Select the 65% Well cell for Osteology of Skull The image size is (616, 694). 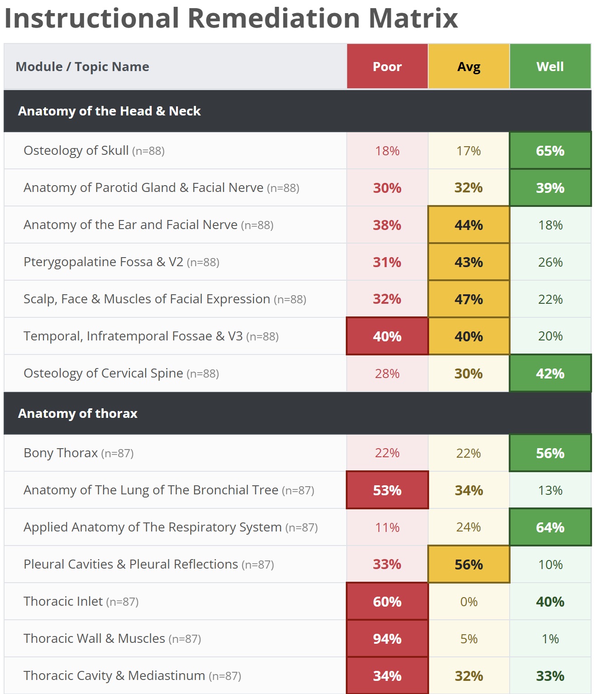pos(550,151)
